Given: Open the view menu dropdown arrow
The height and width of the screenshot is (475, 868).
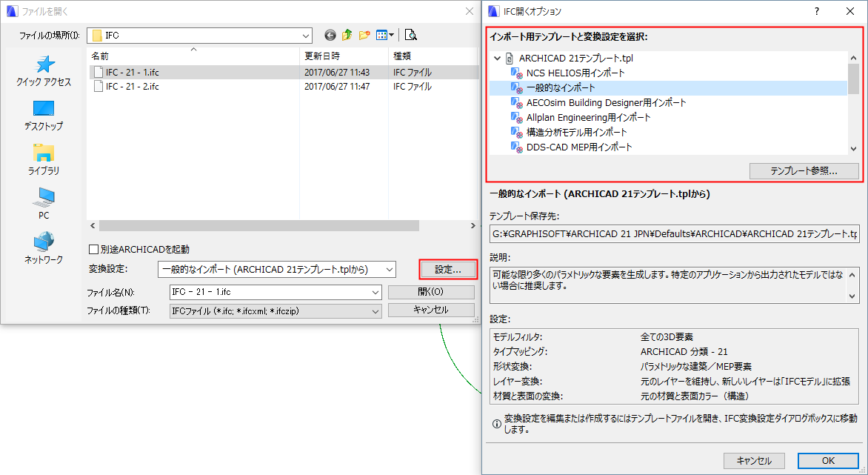Looking at the screenshot, I should [x=391, y=36].
